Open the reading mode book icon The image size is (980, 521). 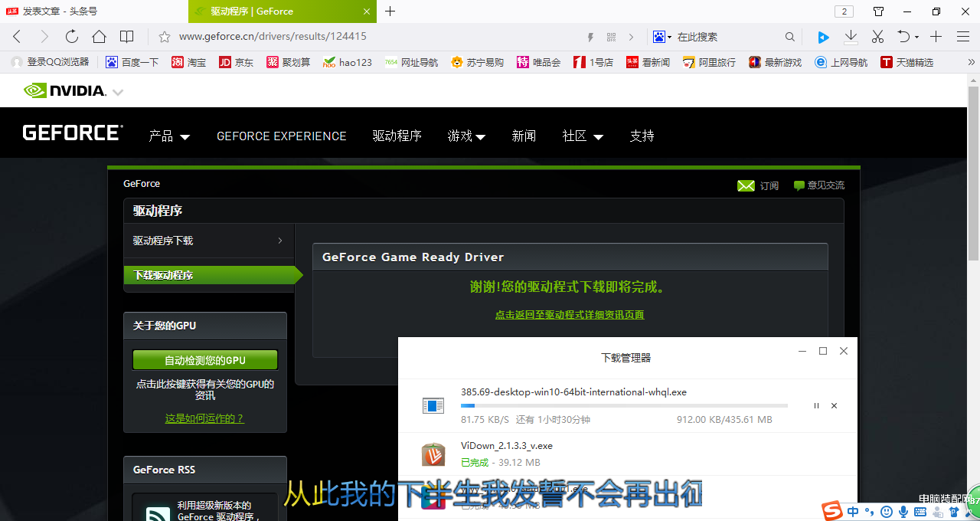[x=127, y=37]
